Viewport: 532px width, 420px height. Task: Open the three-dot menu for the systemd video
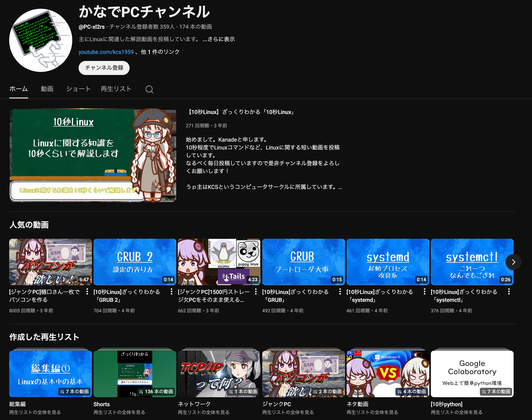[425, 292]
